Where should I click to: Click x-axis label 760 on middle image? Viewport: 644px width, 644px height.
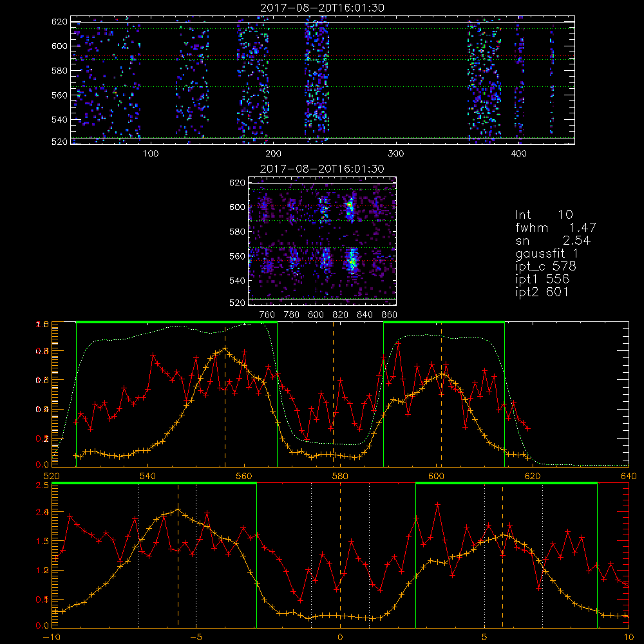pos(267,315)
